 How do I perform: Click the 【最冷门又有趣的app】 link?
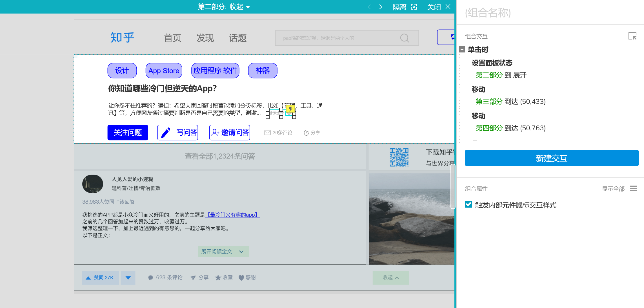pyautogui.click(x=232, y=215)
